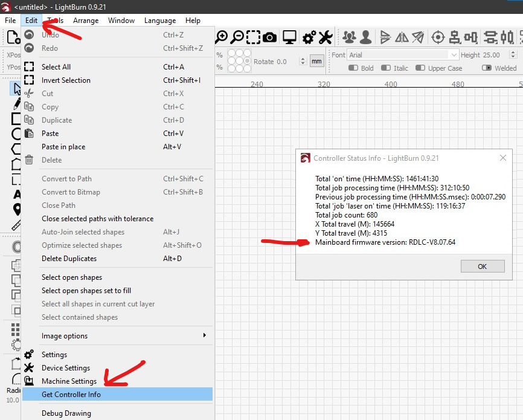The height and width of the screenshot is (420, 523).
Task: Click the Flip Horizontal mirror icon
Action: [402, 37]
